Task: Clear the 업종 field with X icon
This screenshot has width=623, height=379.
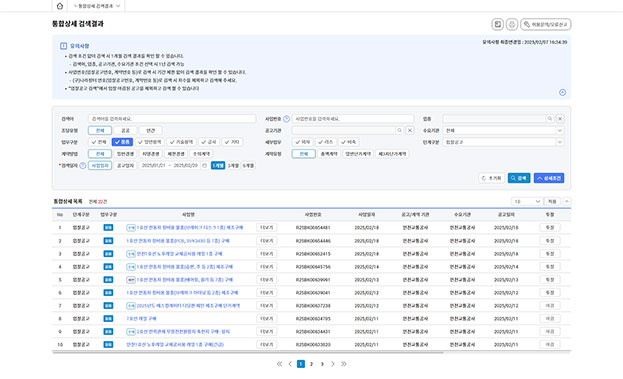Action: pyautogui.click(x=560, y=119)
